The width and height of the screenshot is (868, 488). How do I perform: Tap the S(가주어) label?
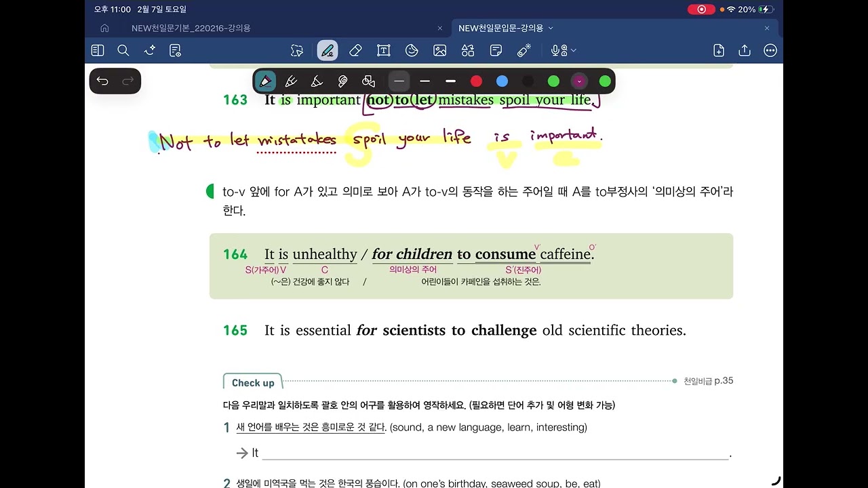(262, 270)
